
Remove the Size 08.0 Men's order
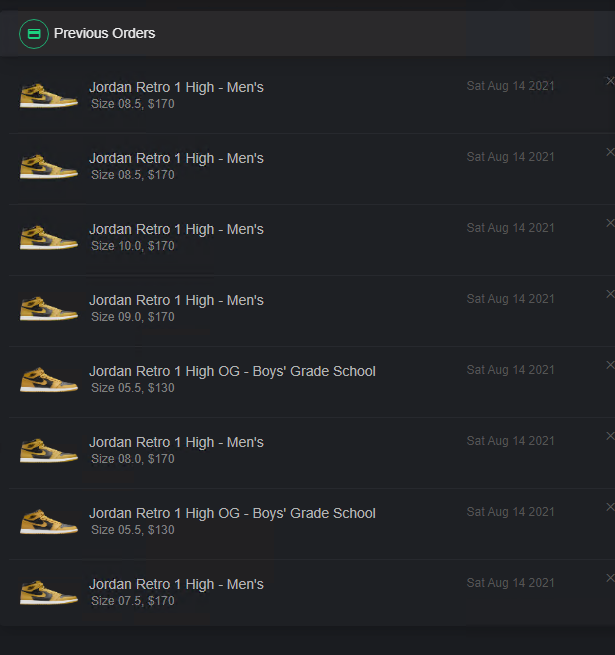pyautogui.click(x=610, y=436)
